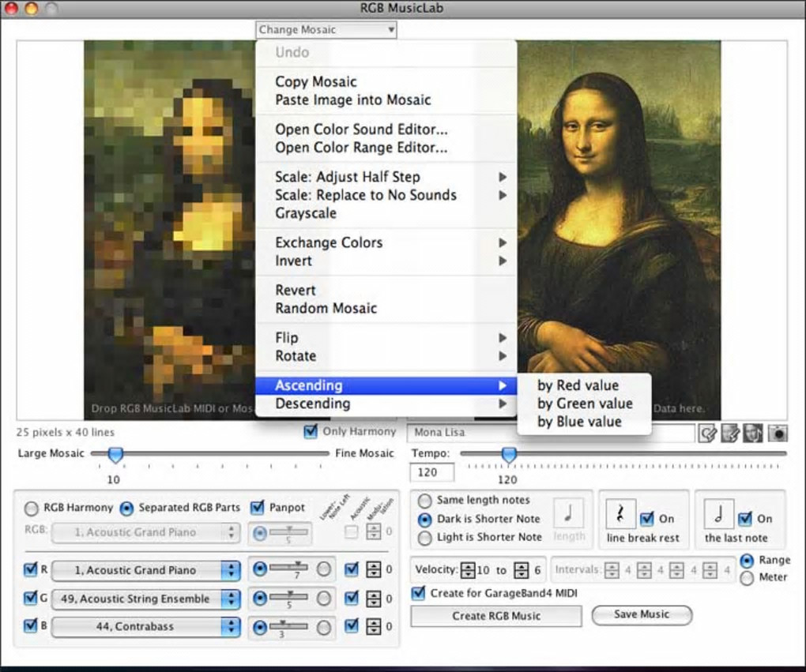Open Color Sound Editor from the menu
806x672 pixels.
click(386, 130)
